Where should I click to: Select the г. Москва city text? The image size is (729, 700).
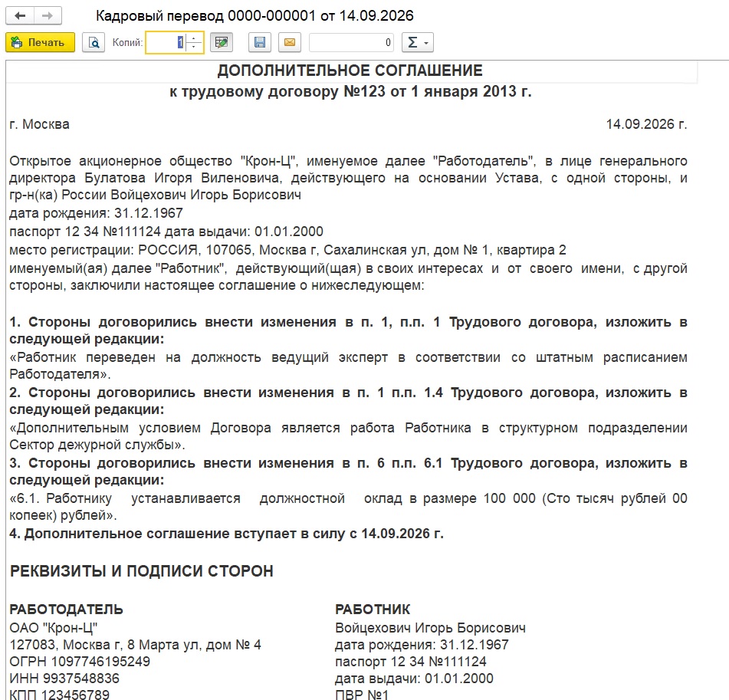tap(40, 124)
